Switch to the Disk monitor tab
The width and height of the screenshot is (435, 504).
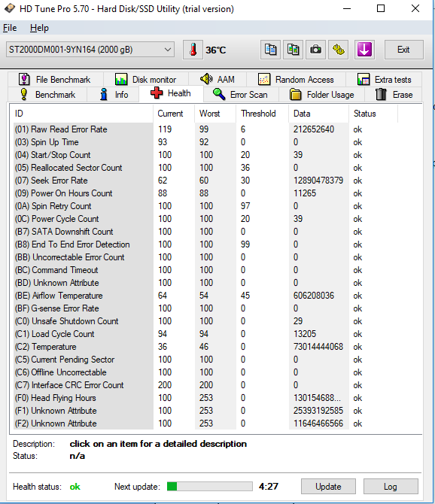tap(146, 79)
